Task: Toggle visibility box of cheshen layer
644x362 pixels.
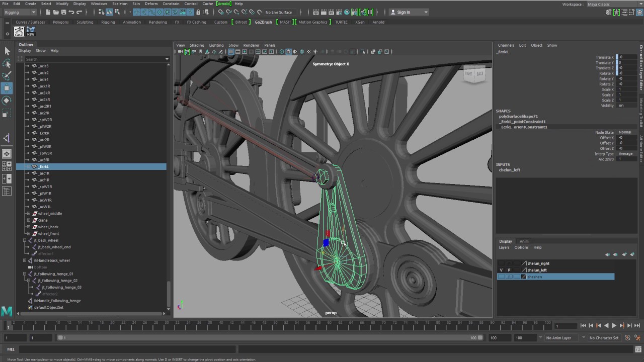Action: point(501,277)
